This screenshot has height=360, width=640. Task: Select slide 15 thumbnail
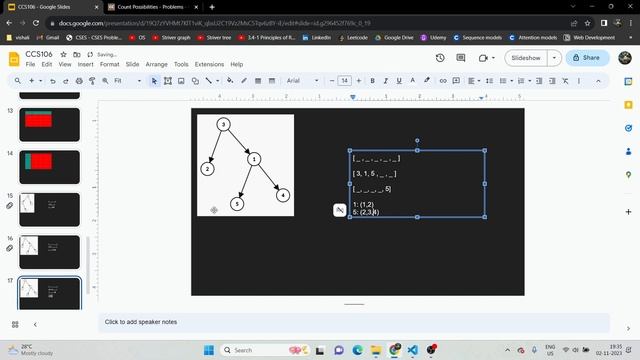tap(49, 209)
